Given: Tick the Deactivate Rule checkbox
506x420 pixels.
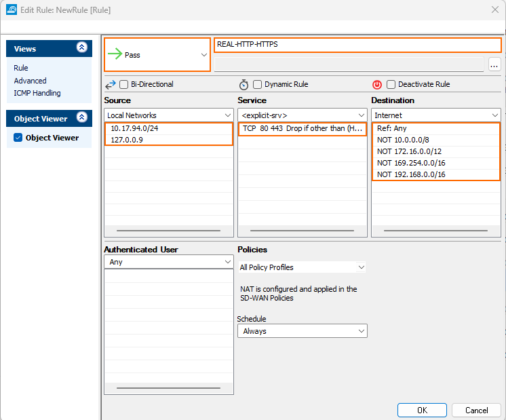Looking at the screenshot, I should [x=391, y=85].
